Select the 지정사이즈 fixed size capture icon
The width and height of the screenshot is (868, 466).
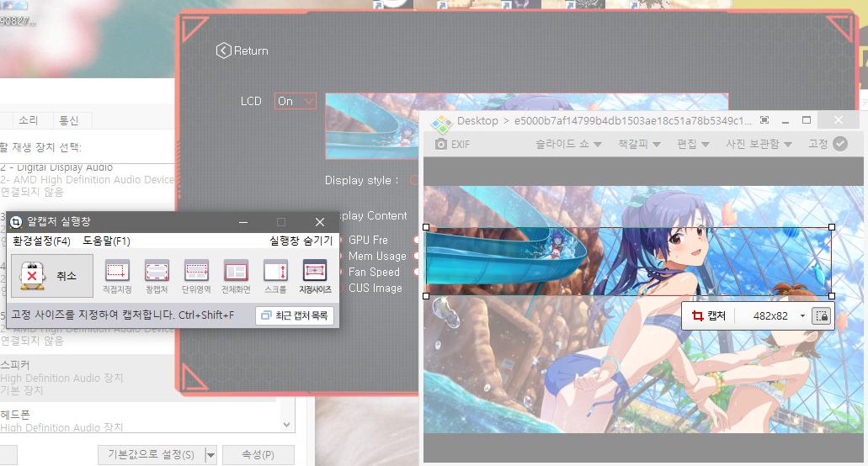315,271
